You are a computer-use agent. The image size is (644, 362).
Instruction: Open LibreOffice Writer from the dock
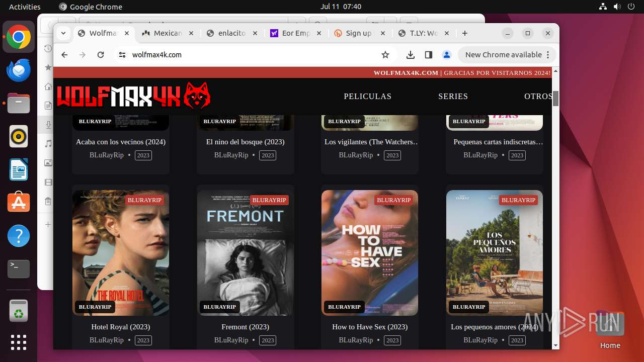[19, 170]
